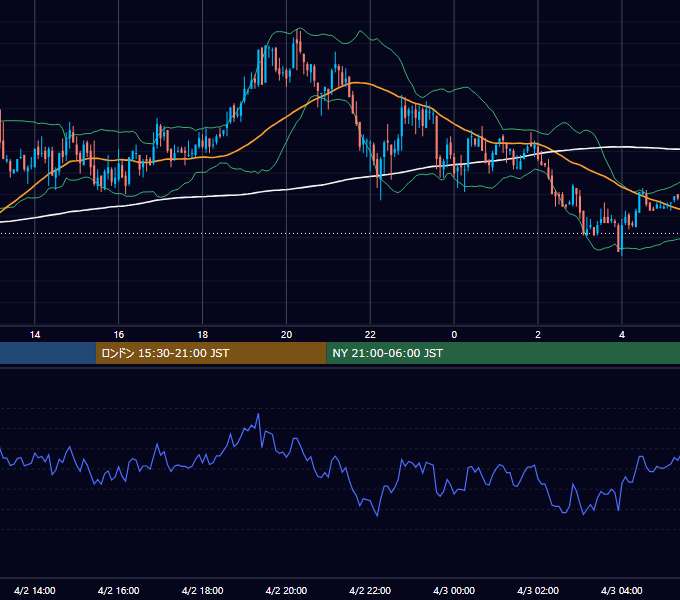Click the oscillator trough near 4/2 22:00

[x=377, y=515]
